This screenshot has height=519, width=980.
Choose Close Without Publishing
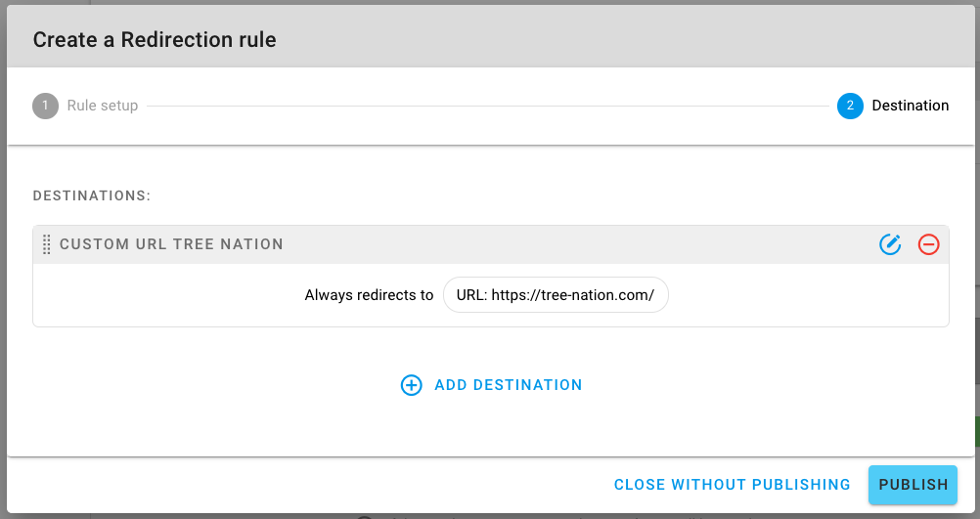pyautogui.click(x=732, y=485)
